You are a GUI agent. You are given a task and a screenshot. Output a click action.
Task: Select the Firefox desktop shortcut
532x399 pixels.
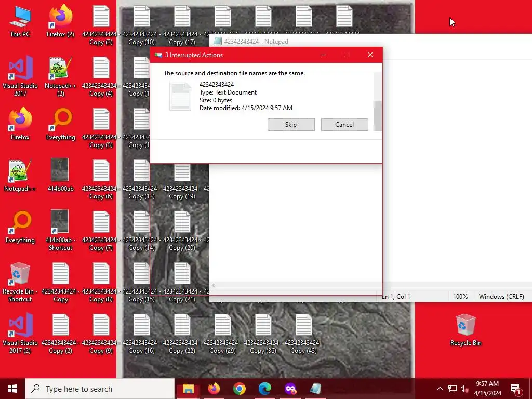pos(20,124)
